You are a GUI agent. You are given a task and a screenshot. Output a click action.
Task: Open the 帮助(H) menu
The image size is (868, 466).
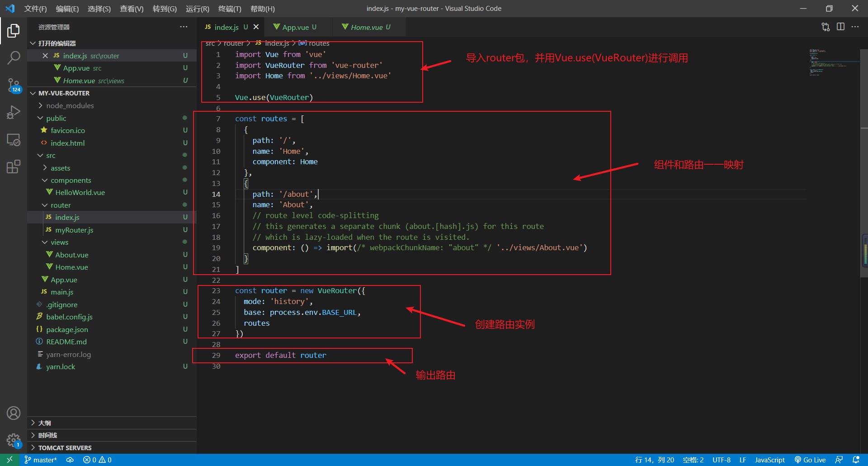click(262, 9)
